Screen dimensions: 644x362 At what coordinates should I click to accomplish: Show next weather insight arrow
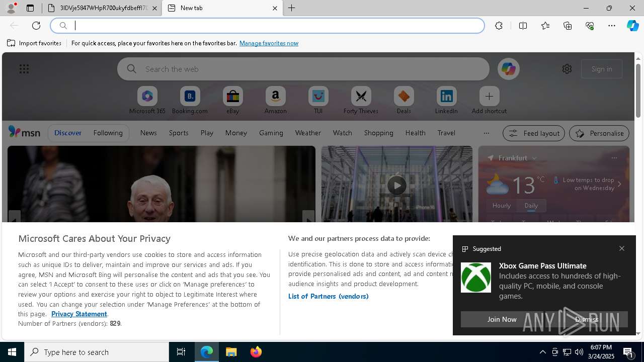[619, 184]
